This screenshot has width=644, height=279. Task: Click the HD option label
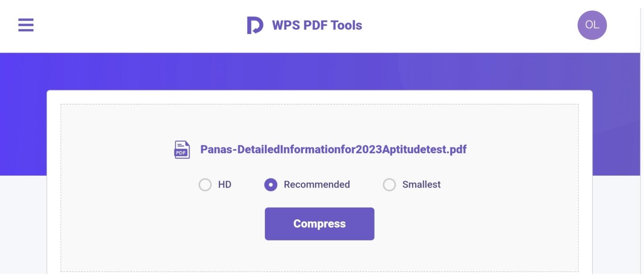225,185
